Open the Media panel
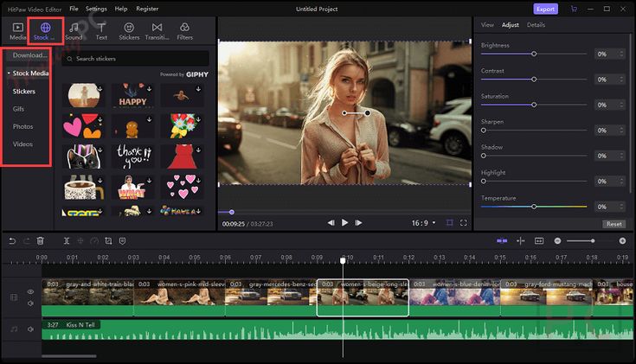 tap(17, 31)
